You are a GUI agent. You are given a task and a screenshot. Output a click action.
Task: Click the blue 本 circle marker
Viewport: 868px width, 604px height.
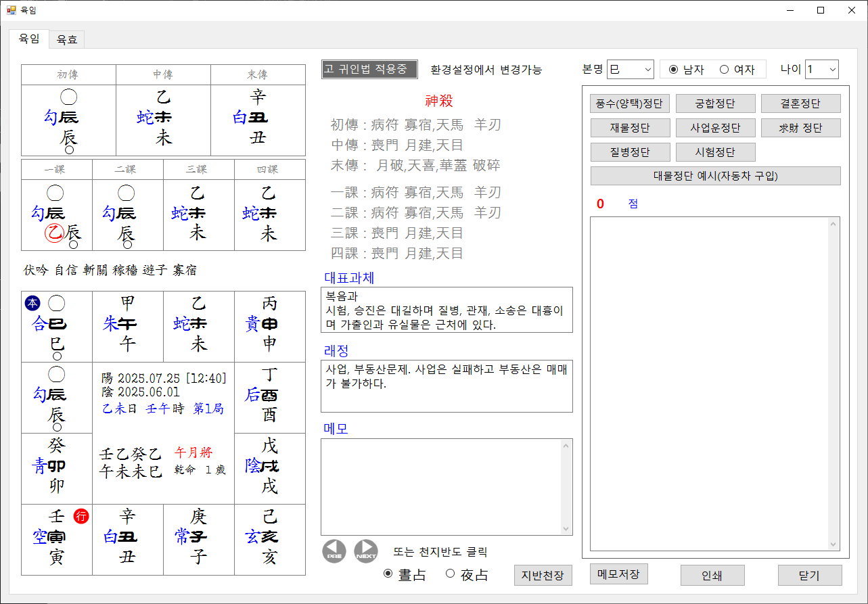pyautogui.click(x=32, y=304)
